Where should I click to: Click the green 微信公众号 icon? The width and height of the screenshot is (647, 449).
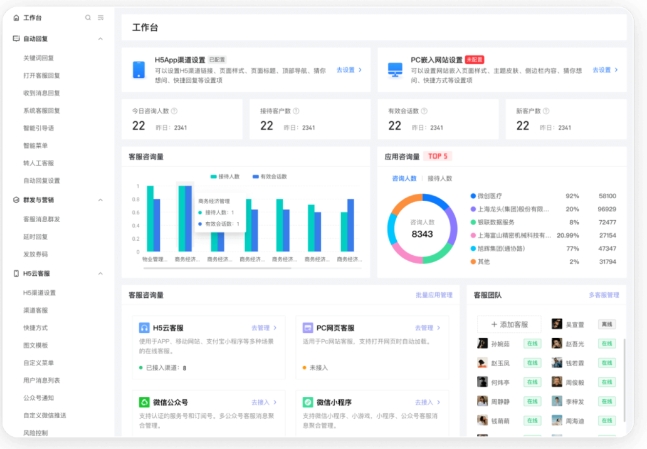(x=143, y=402)
